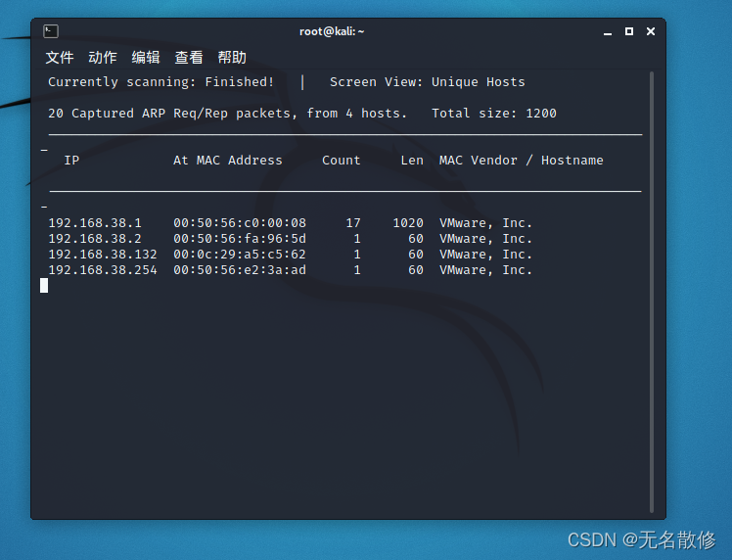Minimize the root@kali terminal window
Viewport: 732px width, 560px height.
pyautogui.click(x=608, y=31)
